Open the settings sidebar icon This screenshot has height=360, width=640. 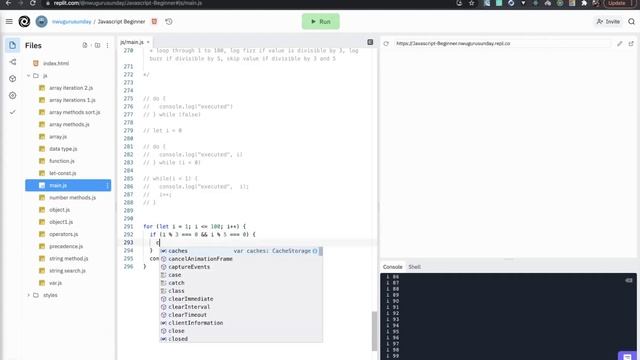point(13,96)
